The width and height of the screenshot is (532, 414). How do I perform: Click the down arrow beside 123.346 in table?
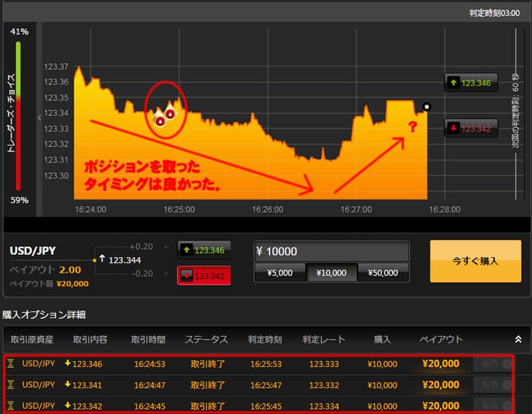68,363
